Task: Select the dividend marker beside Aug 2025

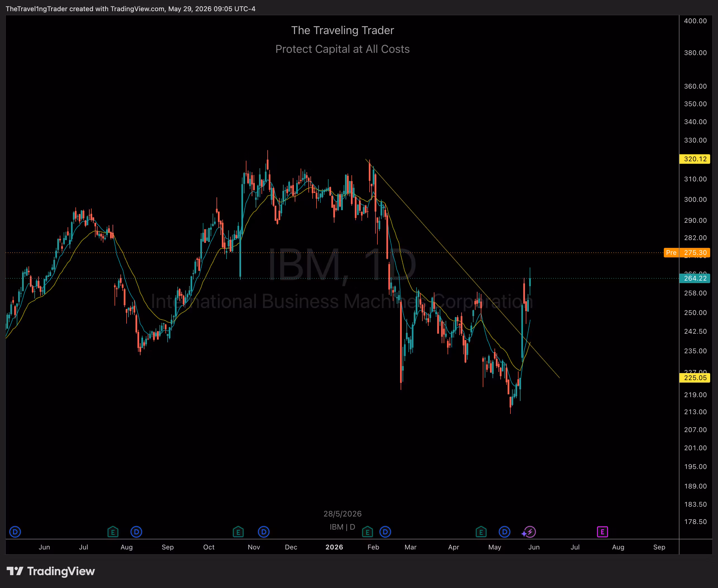Action: tap(136, 532)
